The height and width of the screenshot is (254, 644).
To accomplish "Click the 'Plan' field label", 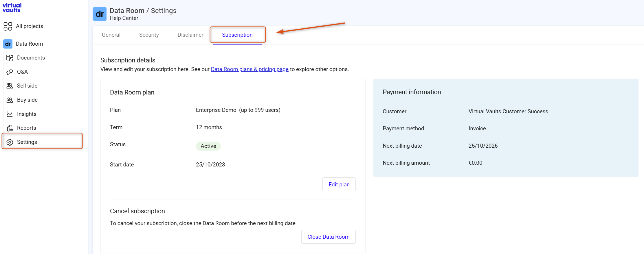I will [115, 110].
